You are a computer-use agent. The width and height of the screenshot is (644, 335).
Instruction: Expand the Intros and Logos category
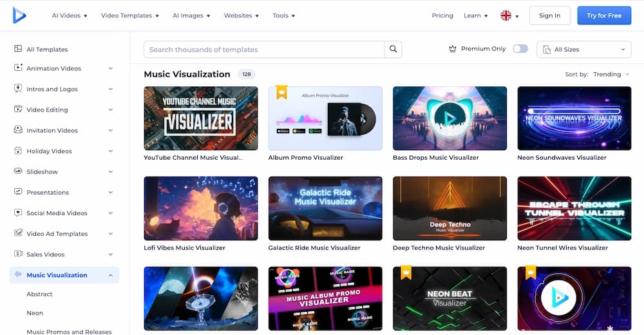111,89
